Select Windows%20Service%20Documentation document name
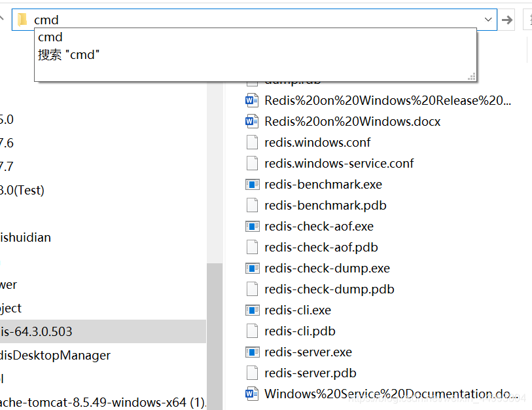The width and height of the screenshot is (532, 410). pyautogui.click(x=391, y=394)
